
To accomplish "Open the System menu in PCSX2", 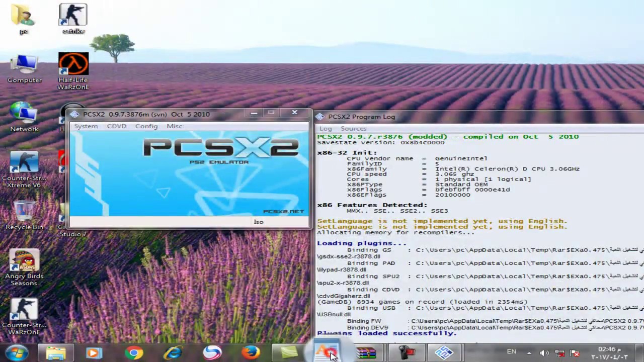I will pyautogui.click(x=86, y=126).
